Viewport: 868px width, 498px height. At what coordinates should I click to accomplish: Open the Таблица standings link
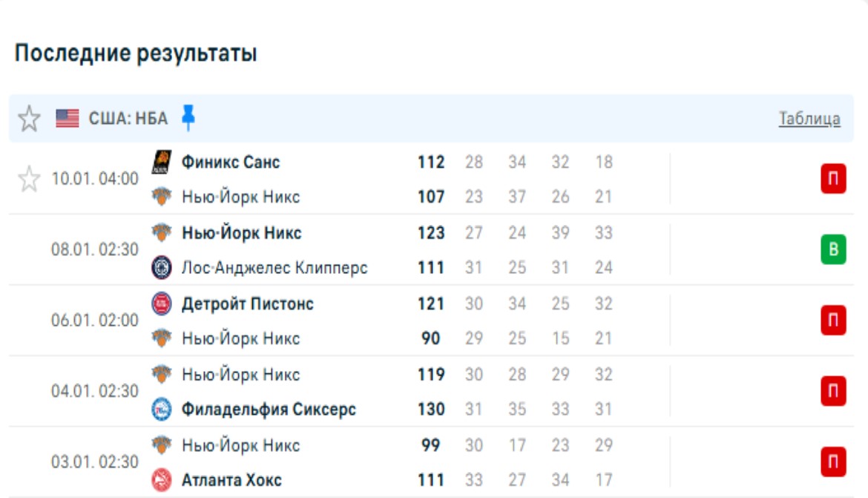809,119
